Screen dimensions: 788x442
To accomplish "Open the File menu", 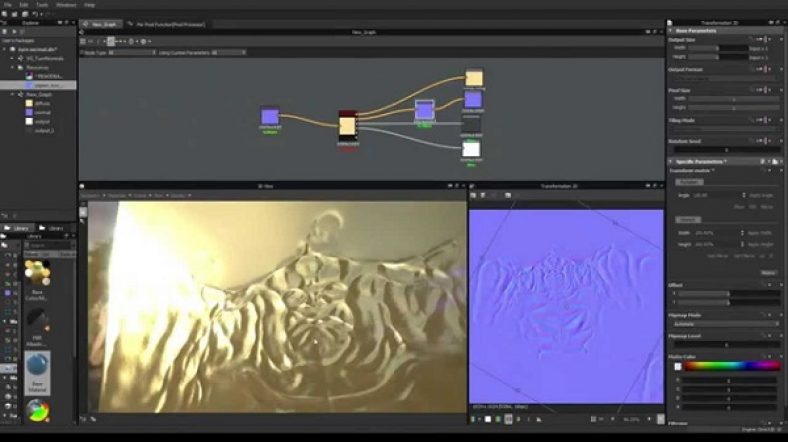I will point(8,5).
